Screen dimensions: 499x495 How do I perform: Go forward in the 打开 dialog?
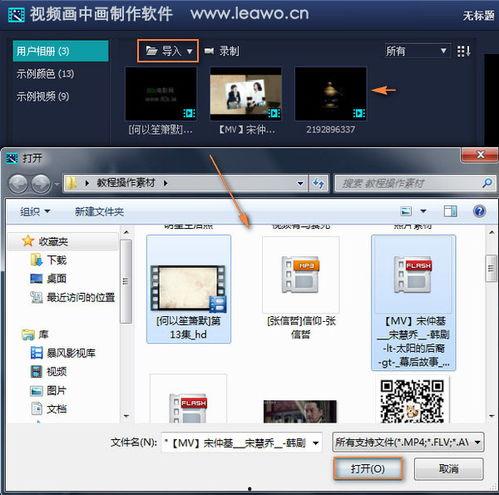41,183
